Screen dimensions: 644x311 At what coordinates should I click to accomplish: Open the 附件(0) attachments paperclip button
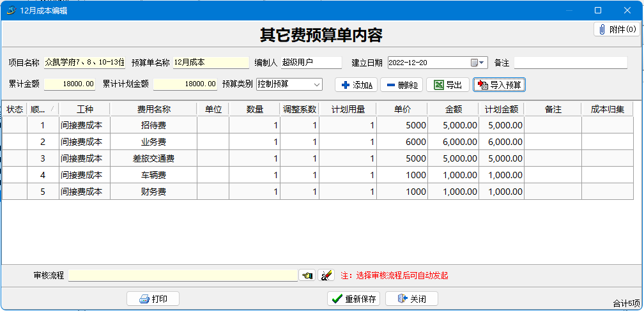[x=617, y=29]
